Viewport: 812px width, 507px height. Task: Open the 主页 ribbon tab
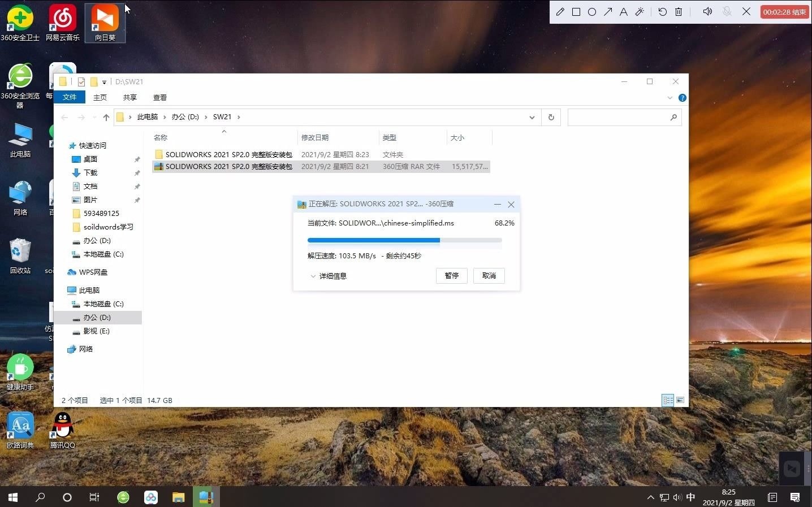tap(100, 97)
